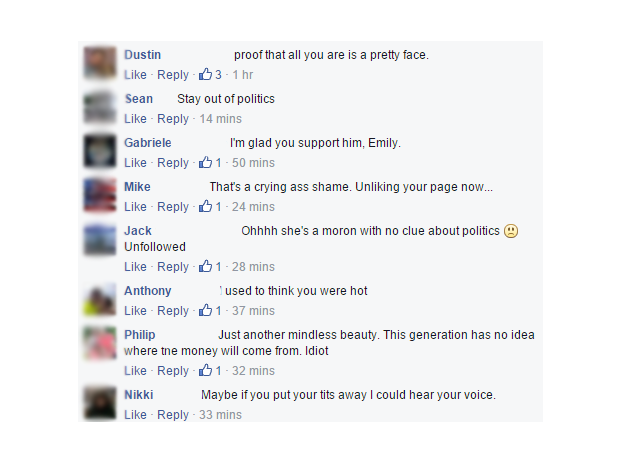Open Dustin's profile picture
Viewport: 629px width, 453px height.
pyautogui.click(x=100, y=63)
